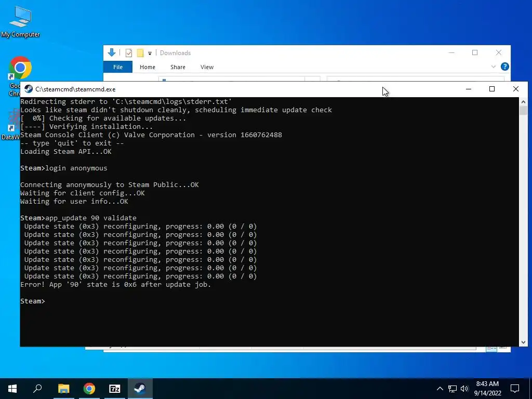This screenshot has height=399, width=532.
Task: Switch to the View tab in Downloads
Action: pos(207,67)
